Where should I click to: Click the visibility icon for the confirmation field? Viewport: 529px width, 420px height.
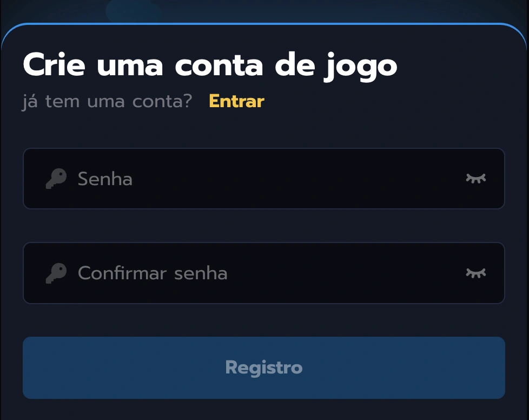coord(475,273)
